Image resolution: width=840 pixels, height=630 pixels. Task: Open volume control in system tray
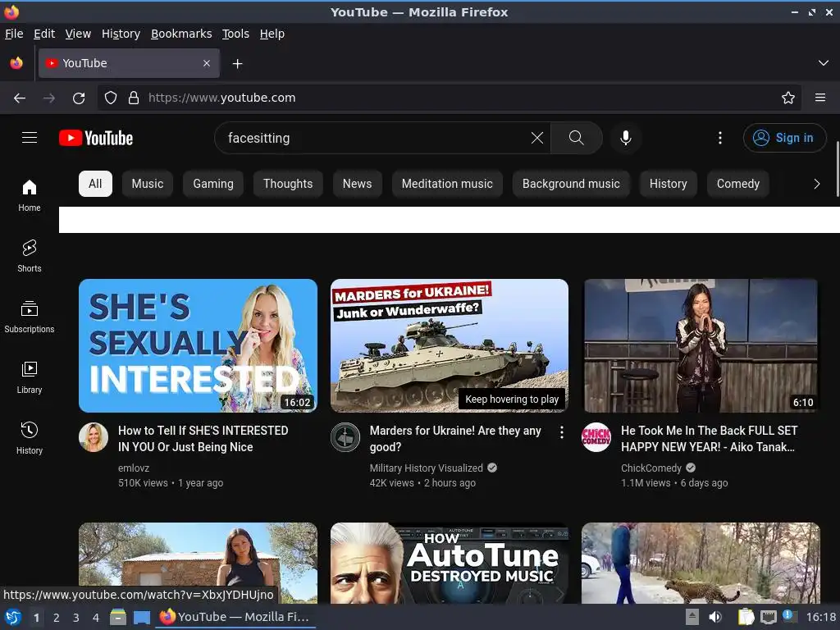[x=715, y=617]
